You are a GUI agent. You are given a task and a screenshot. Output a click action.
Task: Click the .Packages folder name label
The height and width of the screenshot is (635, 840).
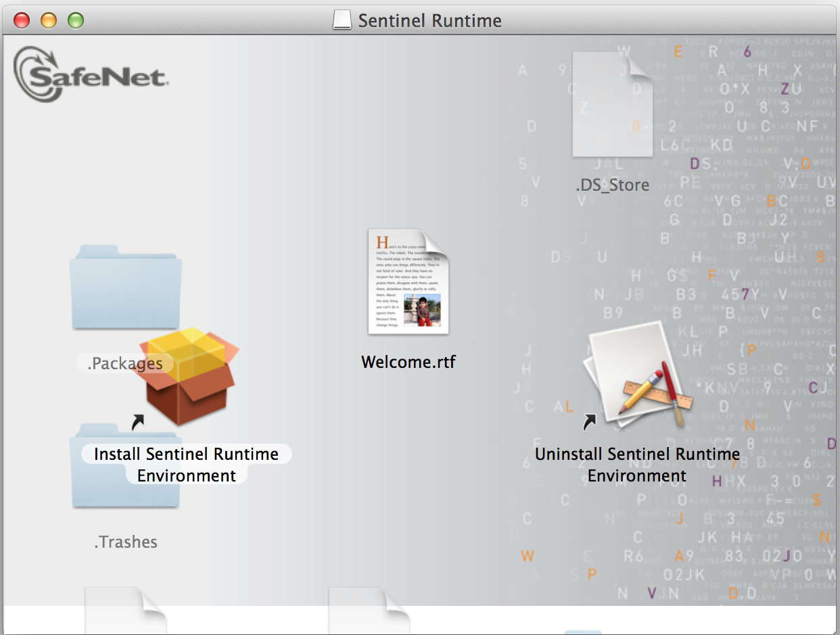[x=125, y=364]
